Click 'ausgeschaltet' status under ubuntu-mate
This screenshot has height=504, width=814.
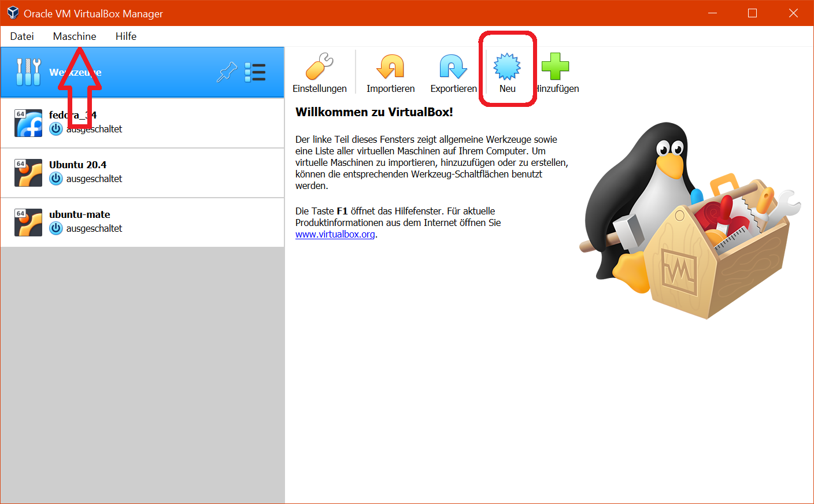point(94,228)
